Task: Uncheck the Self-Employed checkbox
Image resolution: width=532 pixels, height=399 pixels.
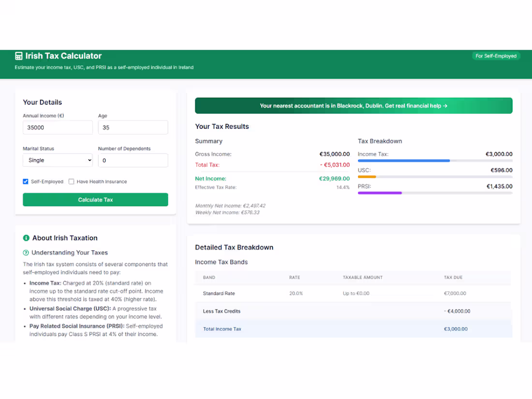Action: tap(25, 181)
